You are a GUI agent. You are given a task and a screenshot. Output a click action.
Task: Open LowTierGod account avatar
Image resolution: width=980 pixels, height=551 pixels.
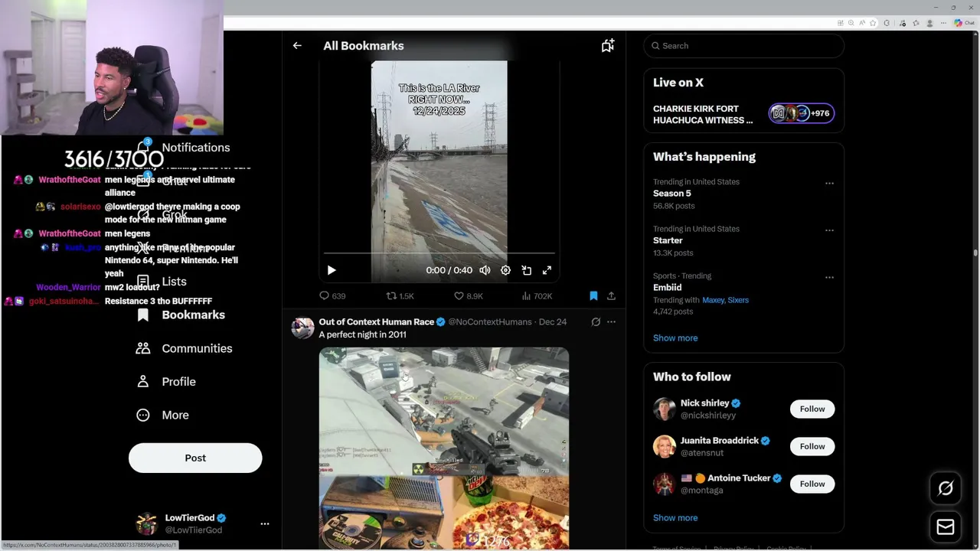click(x=146, y=524)
